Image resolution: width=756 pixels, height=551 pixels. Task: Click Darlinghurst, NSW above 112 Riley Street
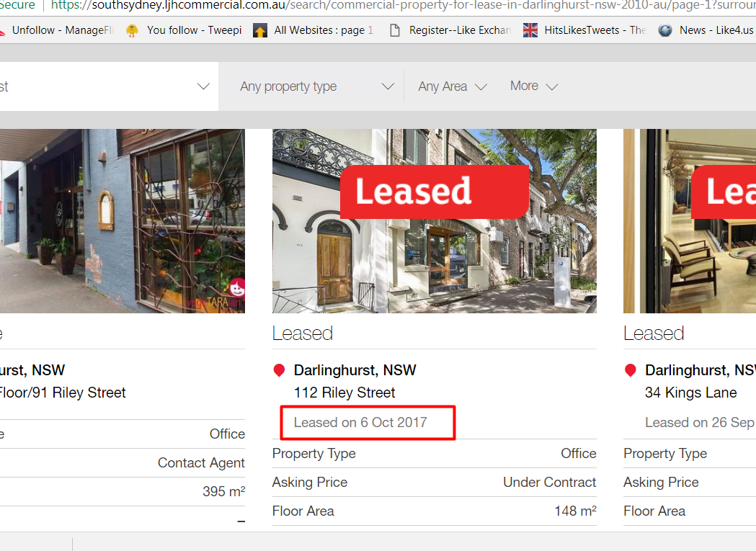(355, 370)
